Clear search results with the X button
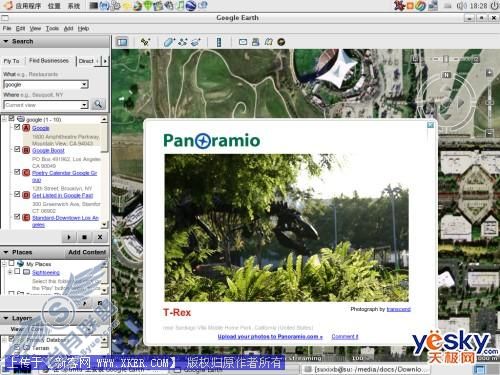The width and height of the screenshot is (500, 375). [x=100, y=237]
